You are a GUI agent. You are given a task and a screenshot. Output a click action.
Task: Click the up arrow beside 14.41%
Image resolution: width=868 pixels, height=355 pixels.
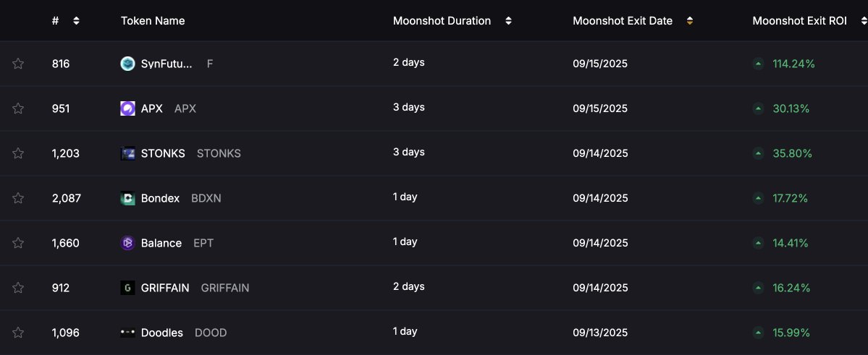[x=758, y=243]
